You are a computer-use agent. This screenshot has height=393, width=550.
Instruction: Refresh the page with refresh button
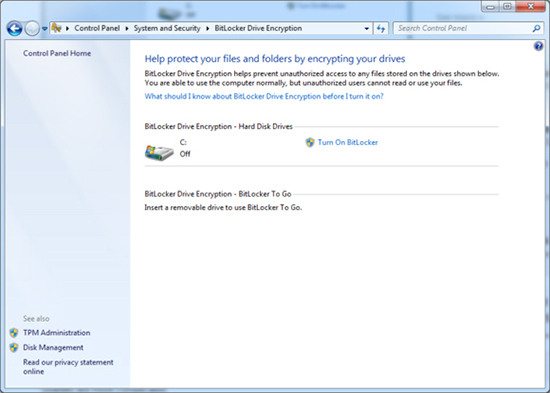pos(381,28)
